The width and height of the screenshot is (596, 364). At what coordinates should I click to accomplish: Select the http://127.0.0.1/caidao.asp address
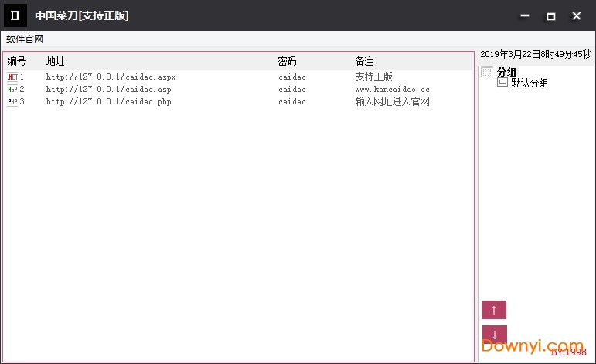(109, 90)
